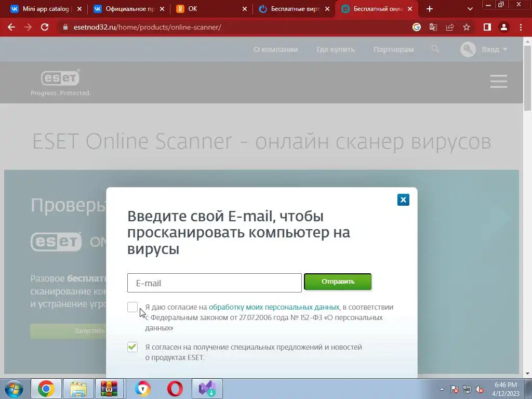Close the e-mail popup with X
The width and height of the screenshot is (532, 399).
[403, 199]
